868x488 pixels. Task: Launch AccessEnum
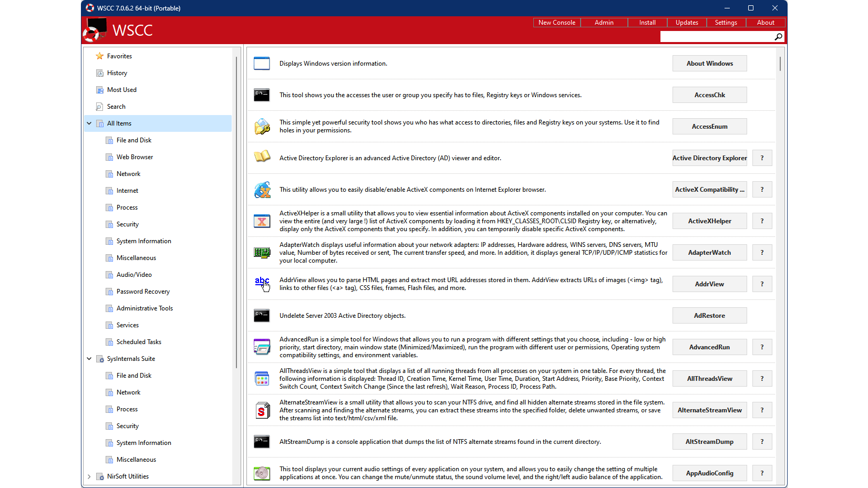point(709,127)
